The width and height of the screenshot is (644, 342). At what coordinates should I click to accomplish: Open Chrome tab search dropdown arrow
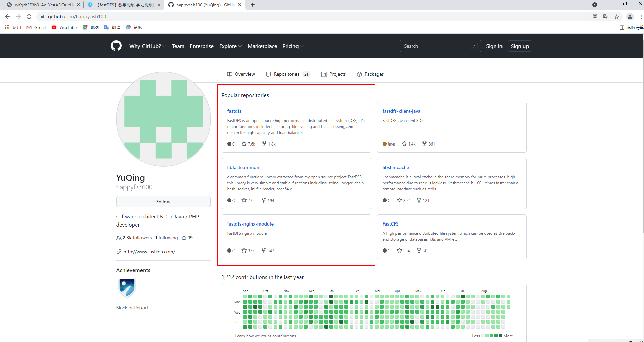595,5
